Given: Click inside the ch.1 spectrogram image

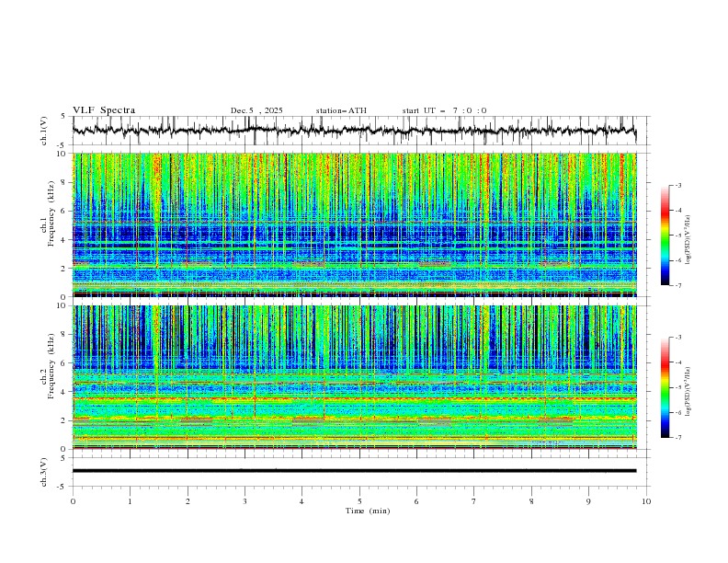Looking at the screenshot, I should (x=354, y=224).
